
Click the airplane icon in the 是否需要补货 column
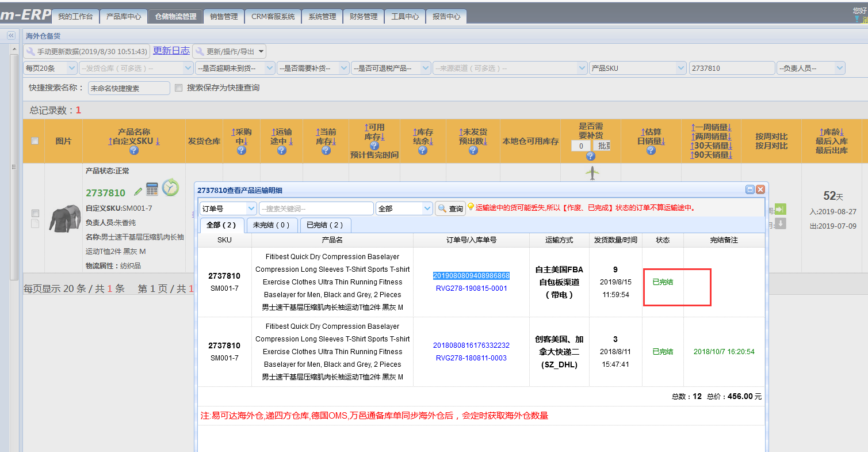[x=592, y=173]
